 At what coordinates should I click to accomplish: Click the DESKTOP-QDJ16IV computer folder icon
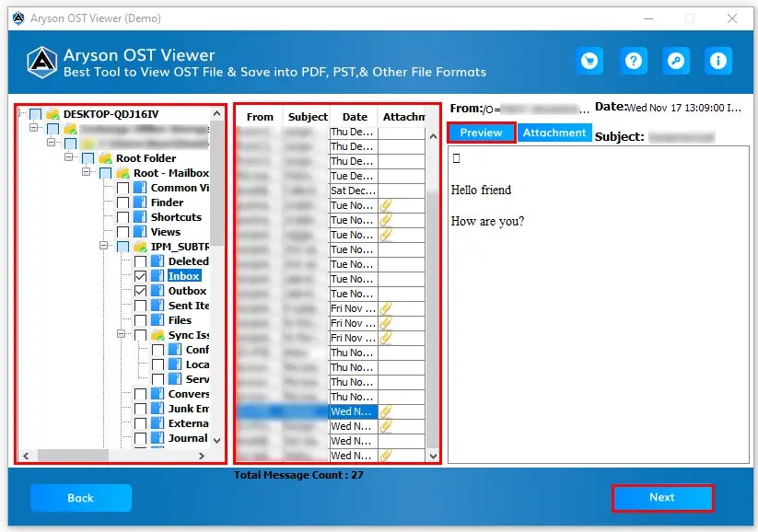tap(52, 114)
